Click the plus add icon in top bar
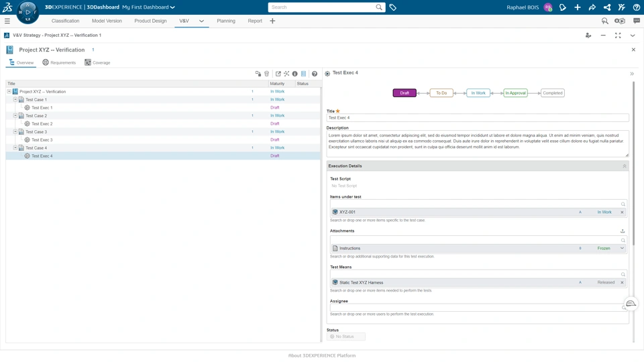The image size is (644, 362). point(578,7)
